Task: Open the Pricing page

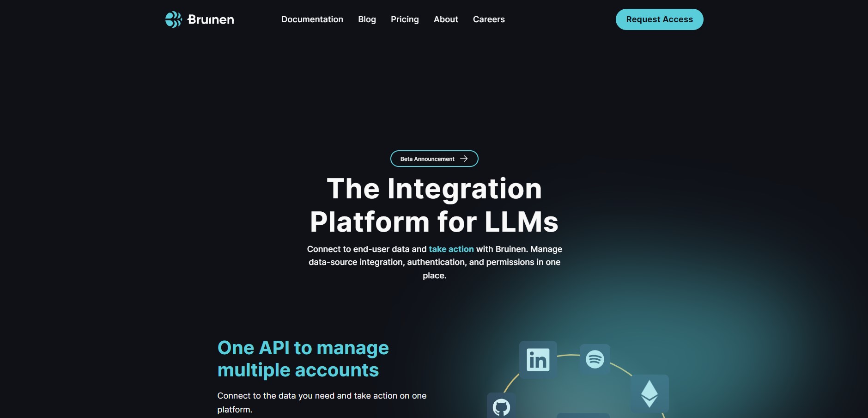Action: click(x=404, y=19)
